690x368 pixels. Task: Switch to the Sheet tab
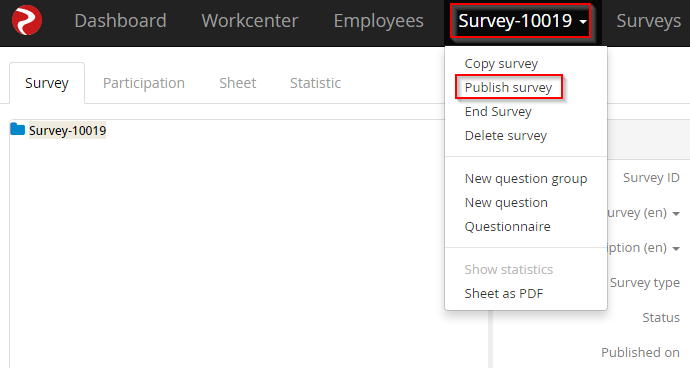click(238, 83)
